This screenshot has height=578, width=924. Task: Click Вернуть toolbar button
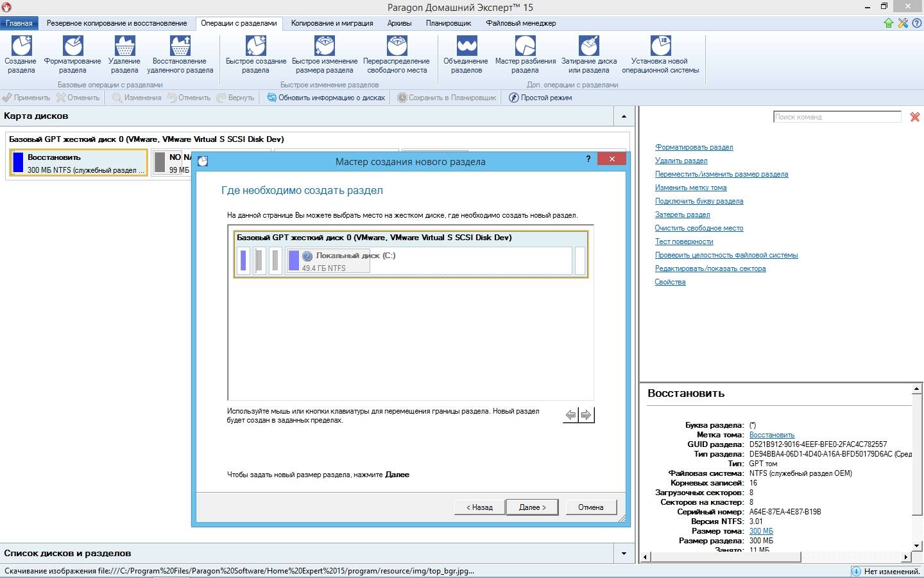[x=235, y=98]
